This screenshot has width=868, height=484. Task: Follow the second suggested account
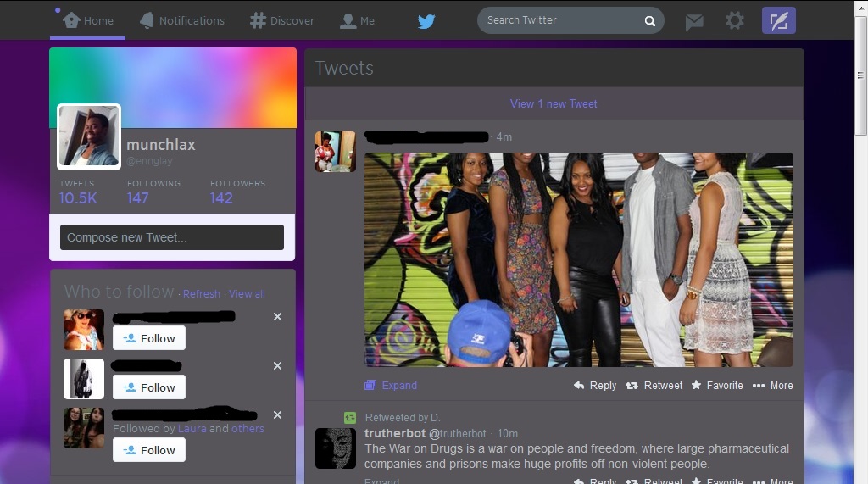pos(149,387)
